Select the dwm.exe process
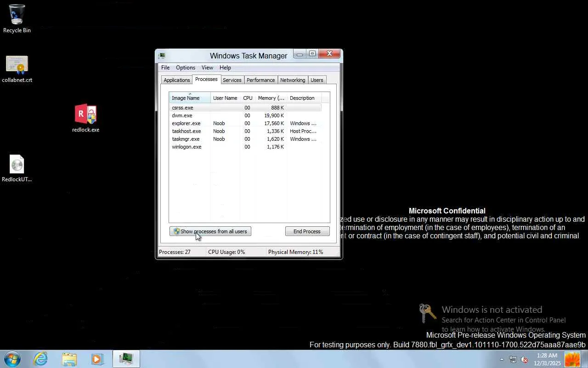 tap(245, 115)
